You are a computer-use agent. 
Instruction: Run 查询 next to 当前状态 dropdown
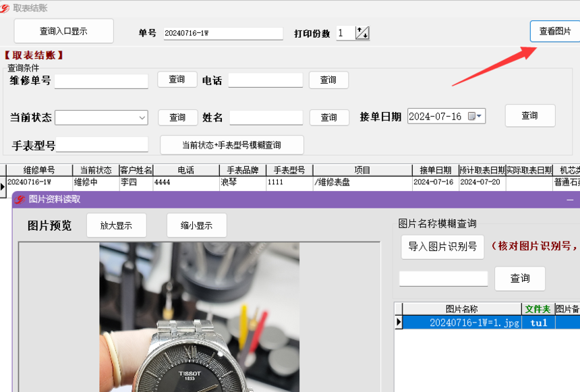coord(177,117)
